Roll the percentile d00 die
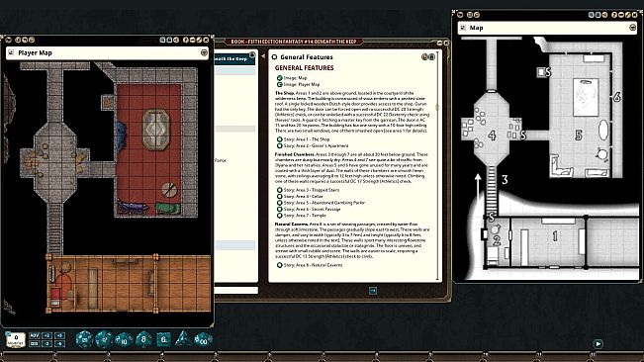 [203, 339]
